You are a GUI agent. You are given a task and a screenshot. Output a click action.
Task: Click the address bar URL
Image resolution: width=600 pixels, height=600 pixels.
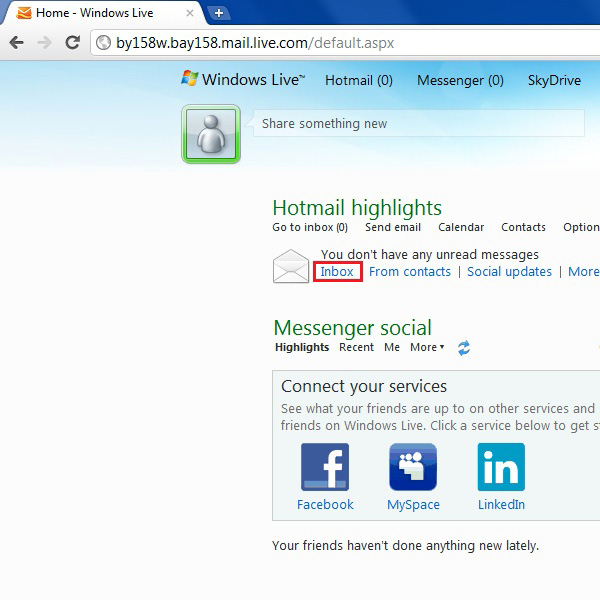coord(255,43)
